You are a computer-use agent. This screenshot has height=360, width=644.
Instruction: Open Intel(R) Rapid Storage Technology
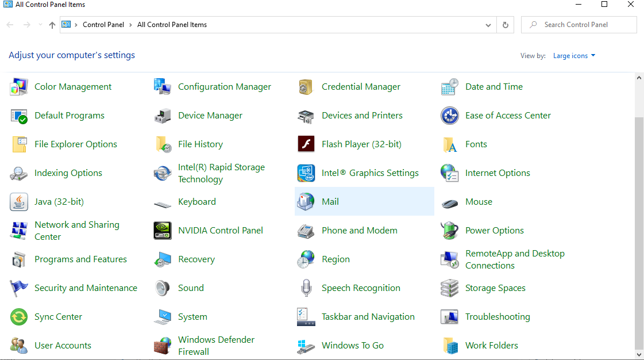coord(221,173)
